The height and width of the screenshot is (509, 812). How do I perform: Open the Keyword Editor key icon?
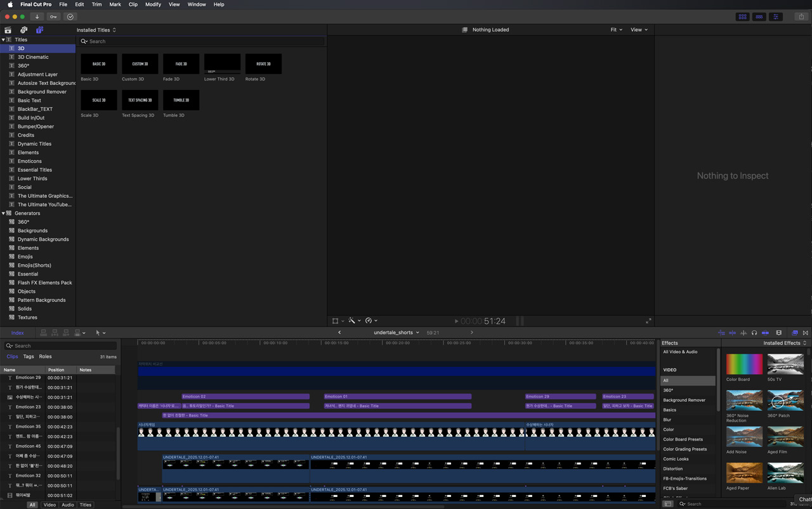(53, 16)
